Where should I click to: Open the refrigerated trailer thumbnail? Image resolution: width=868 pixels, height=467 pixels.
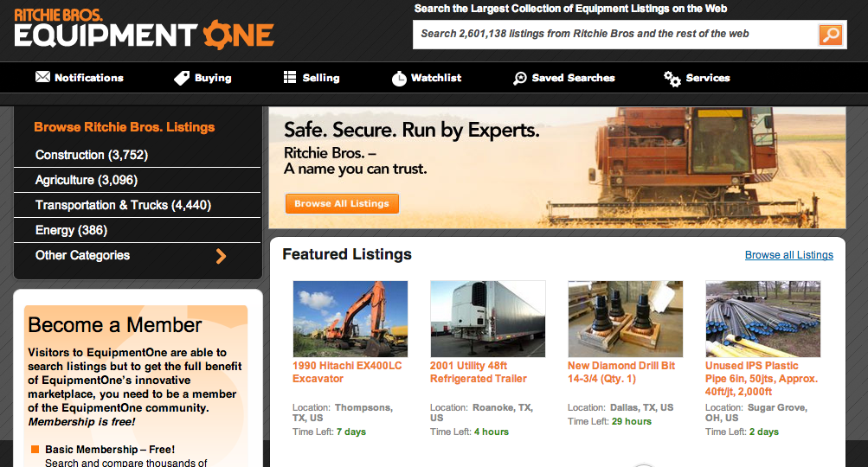pyautogui.click(x=488, y=319)
